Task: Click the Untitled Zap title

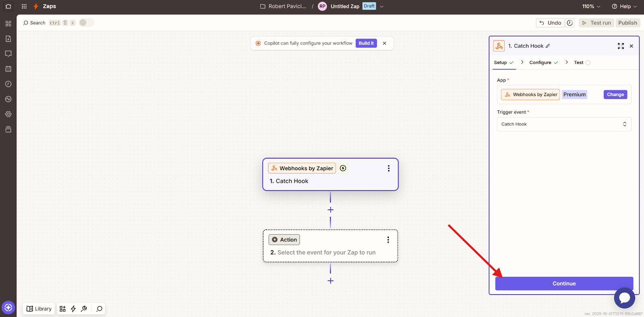Action: (x=345, y=6)
